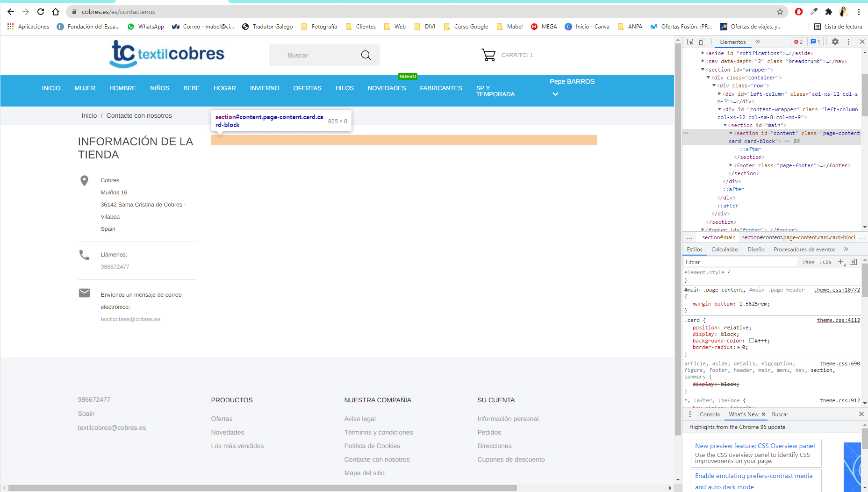Viewport: 868px width, 492px height.
Task: Expand nav breadcrumb node
Action: [703, 61]
